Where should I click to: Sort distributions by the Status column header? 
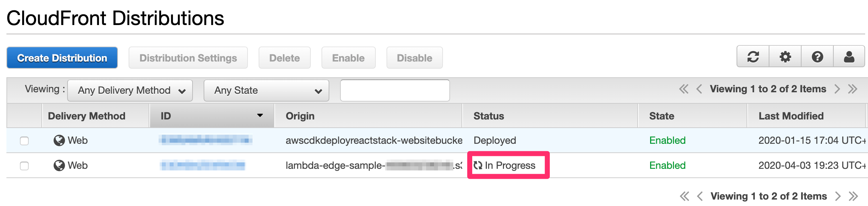[x=488, y=116]
